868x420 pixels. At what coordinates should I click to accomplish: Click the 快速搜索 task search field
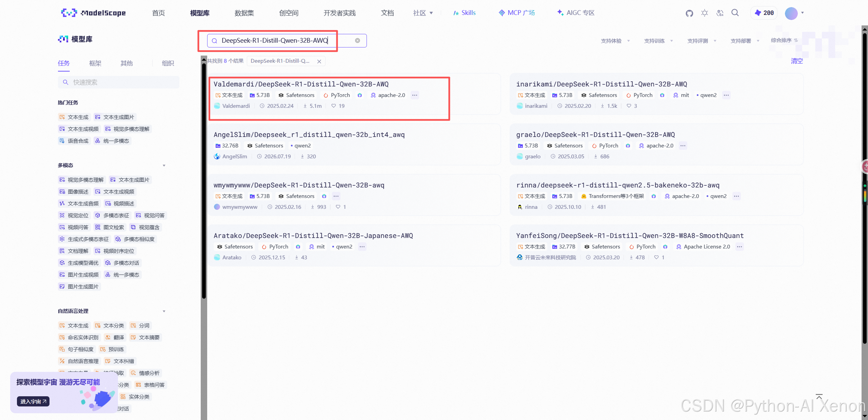[x=118, y=82]
